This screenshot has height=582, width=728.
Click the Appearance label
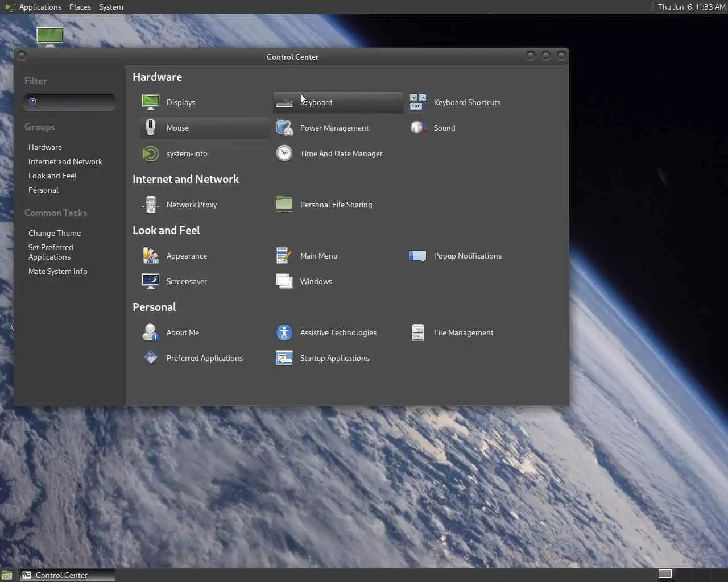(x=187, y=256)
